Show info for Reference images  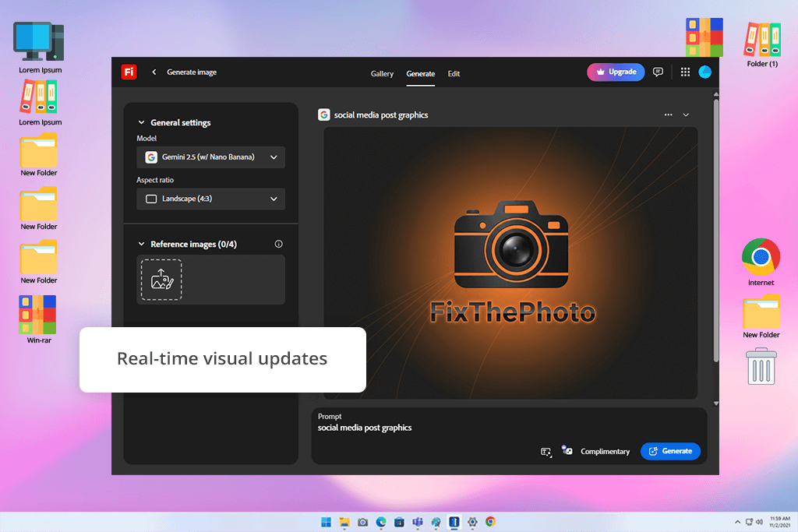tap(278, 244)
